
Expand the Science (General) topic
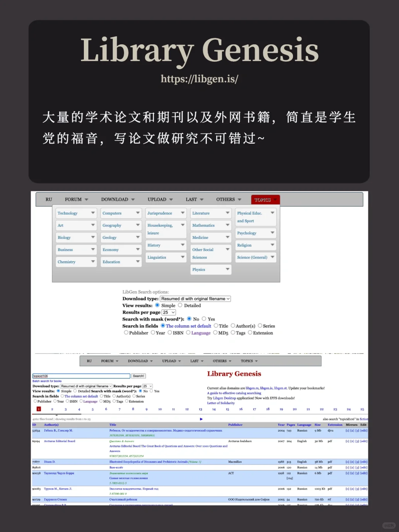coord(256,258)
